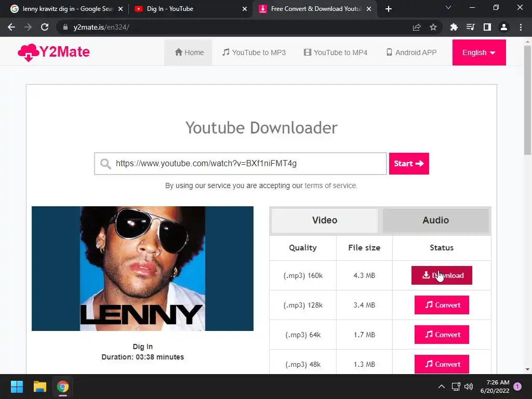Expand the English language dropdown
Image resolution: width=532 pixels, height=399 pixels.
[478, 52]
